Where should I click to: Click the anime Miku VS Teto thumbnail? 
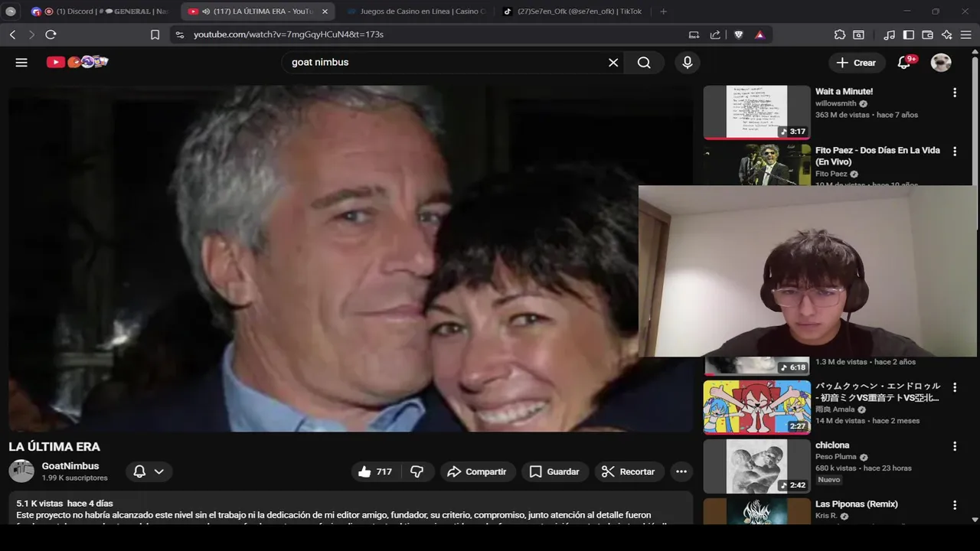[756, 407]
